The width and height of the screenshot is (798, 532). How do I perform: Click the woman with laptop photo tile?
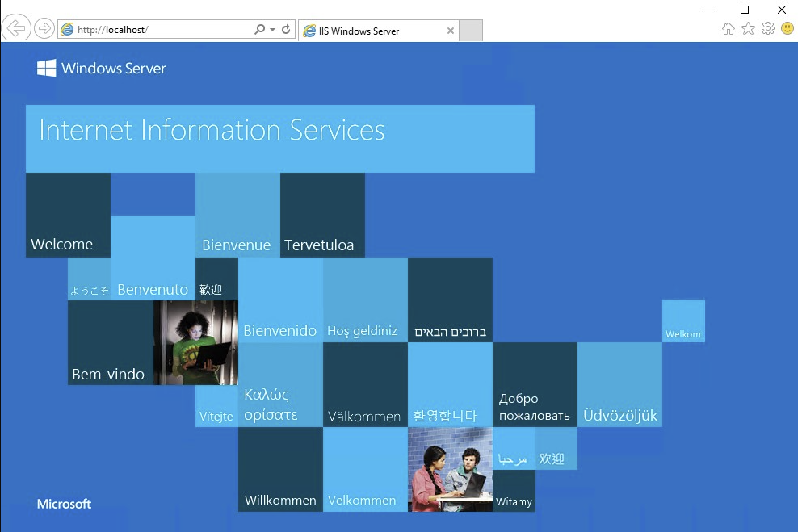pos(196,342)
